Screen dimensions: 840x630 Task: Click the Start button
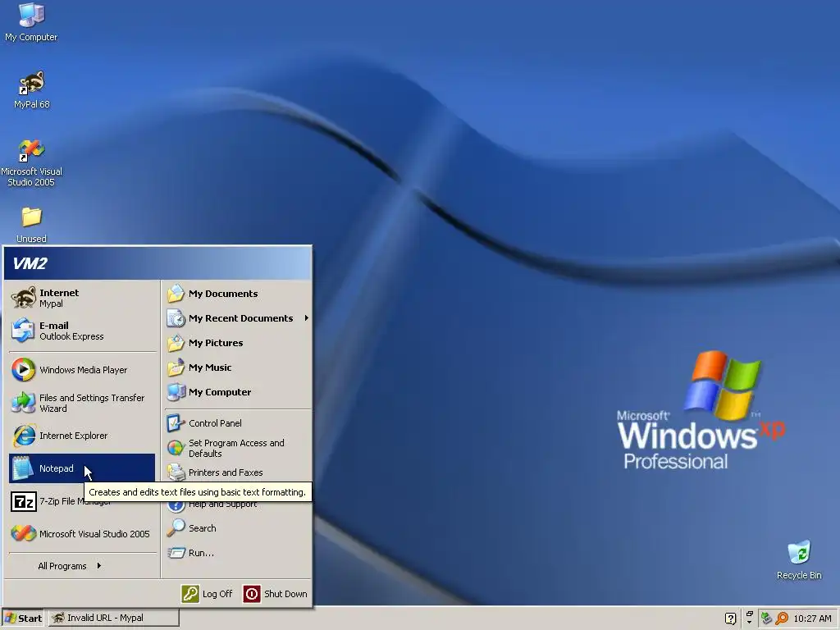[x=23, y=619]
